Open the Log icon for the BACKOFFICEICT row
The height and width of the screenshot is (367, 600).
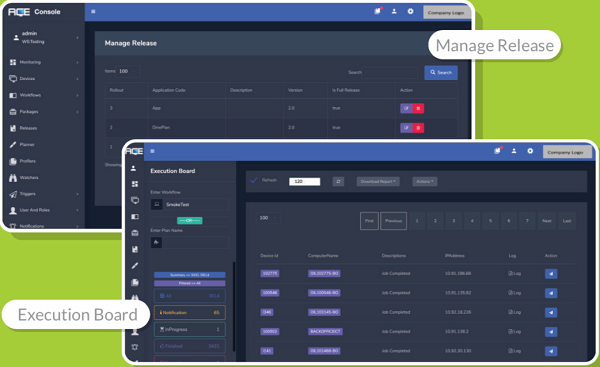click(515, 331)
